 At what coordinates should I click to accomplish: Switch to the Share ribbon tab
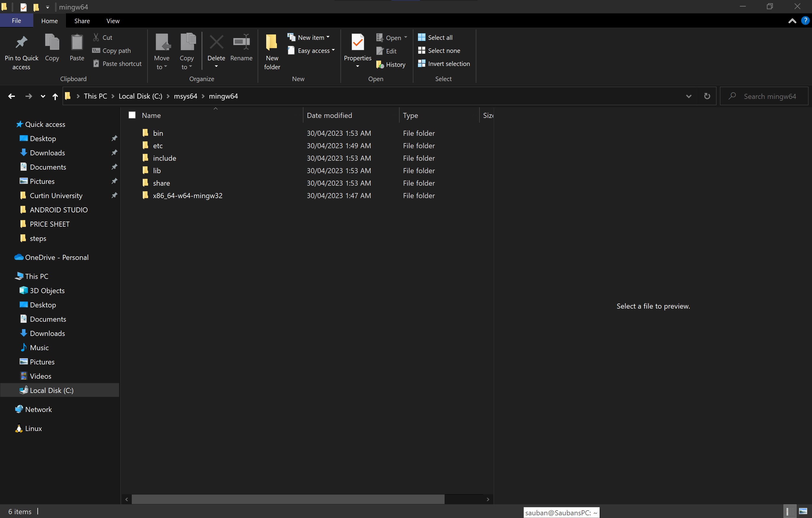[x=82, y=21]
